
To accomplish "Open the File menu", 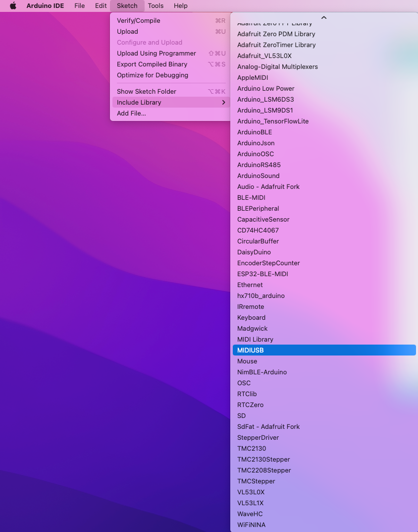I will coord(80,6).
